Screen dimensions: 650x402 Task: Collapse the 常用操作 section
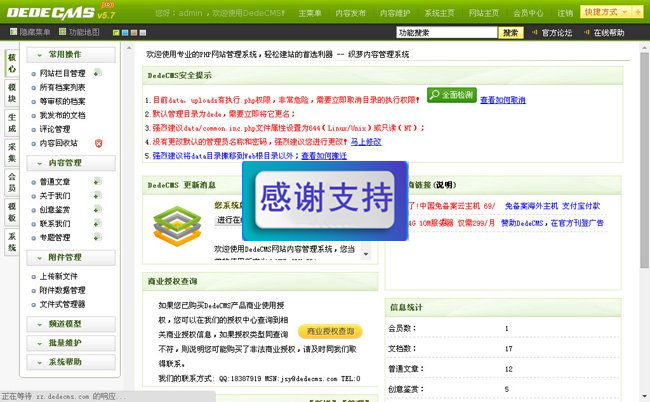pos(71,55)
